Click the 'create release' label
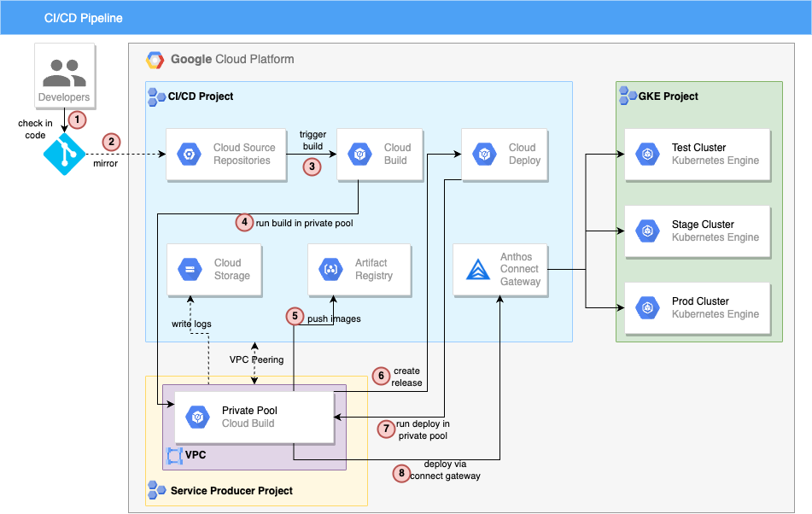 pyautogui.click(x=406, y=377)
